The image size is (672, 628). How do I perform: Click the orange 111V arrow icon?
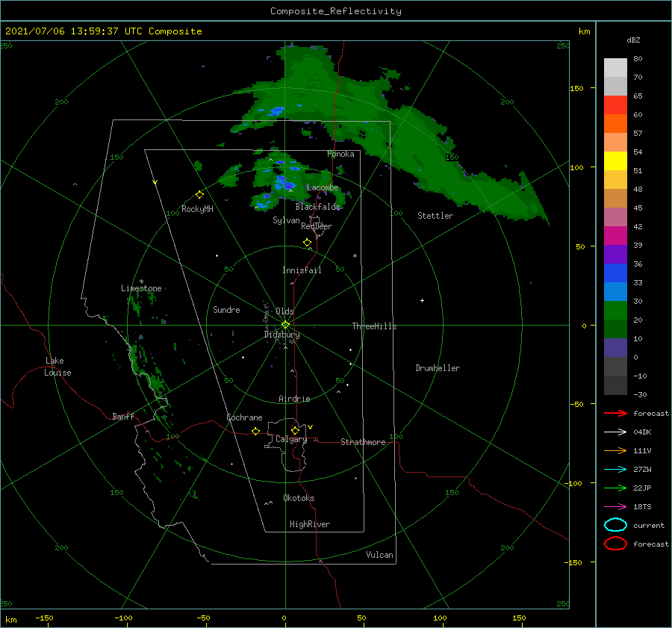615,450
